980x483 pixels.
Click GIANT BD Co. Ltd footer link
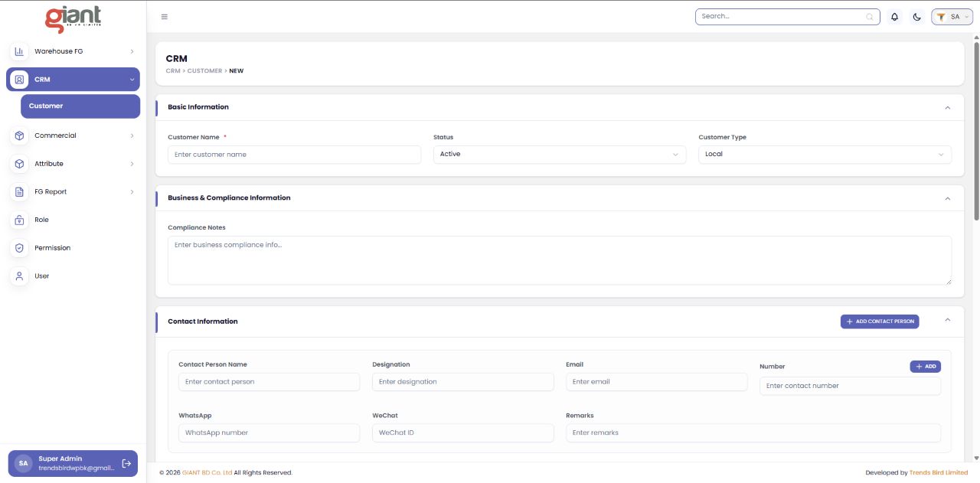(x=207, y=473)
